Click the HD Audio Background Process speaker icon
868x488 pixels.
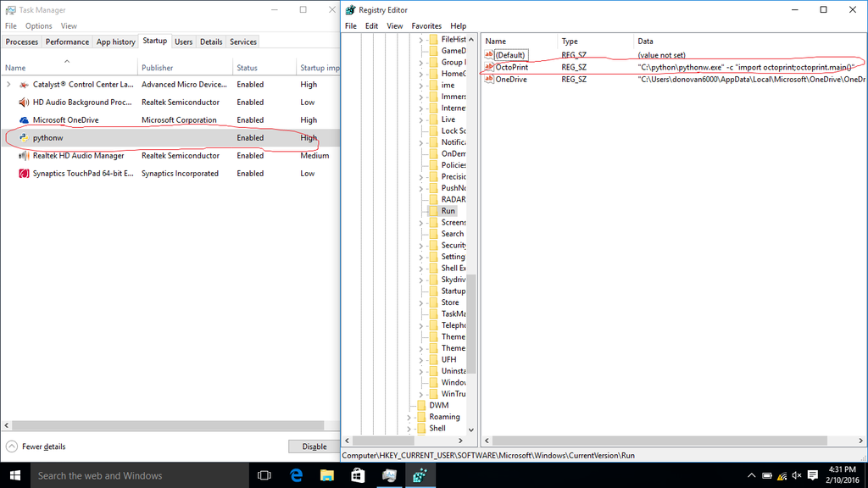(x=24, y=103)
